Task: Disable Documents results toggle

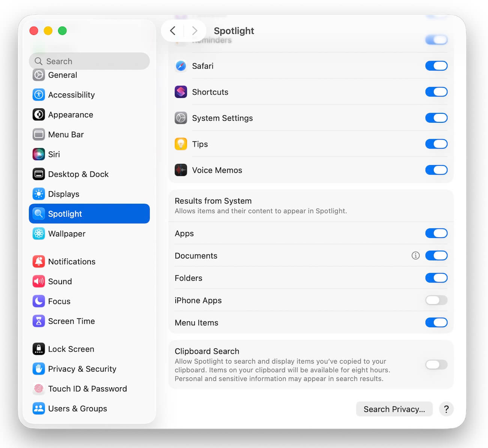Action: coord(436,256)
